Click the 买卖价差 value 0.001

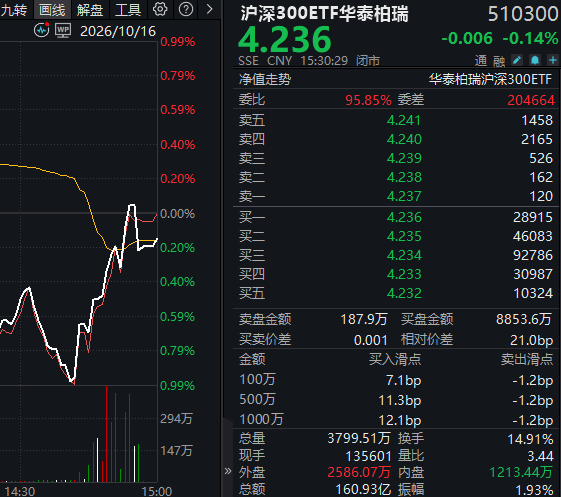371,340
